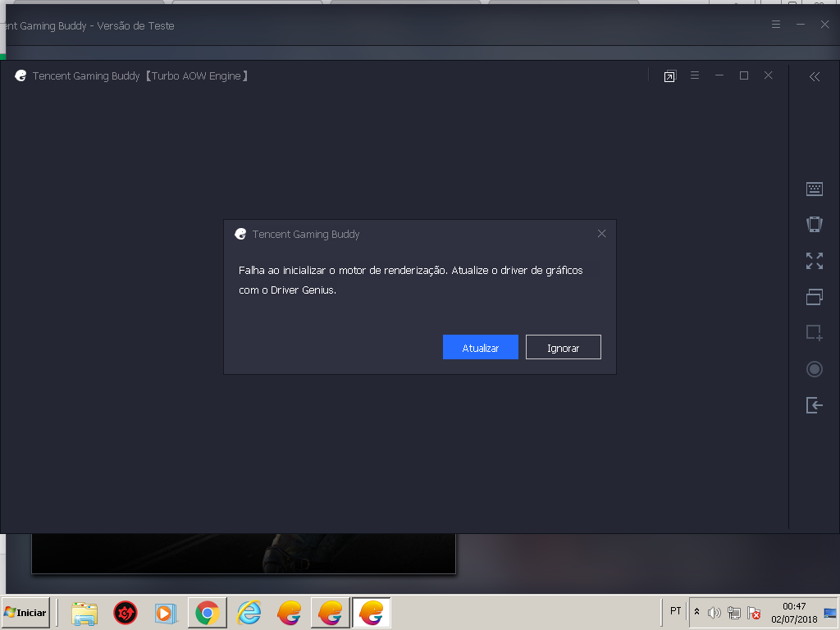Open Google Chrome from the taskbar

(208, 613)
